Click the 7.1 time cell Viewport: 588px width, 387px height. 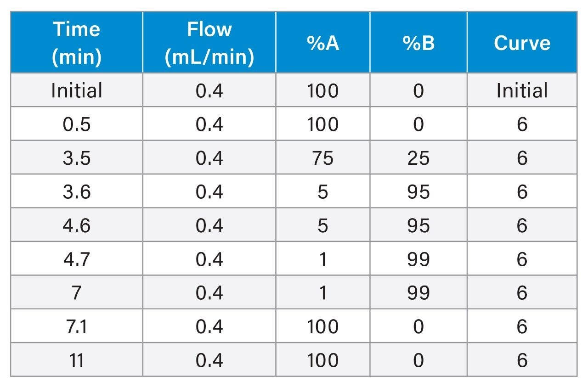(x=76, y=326)
